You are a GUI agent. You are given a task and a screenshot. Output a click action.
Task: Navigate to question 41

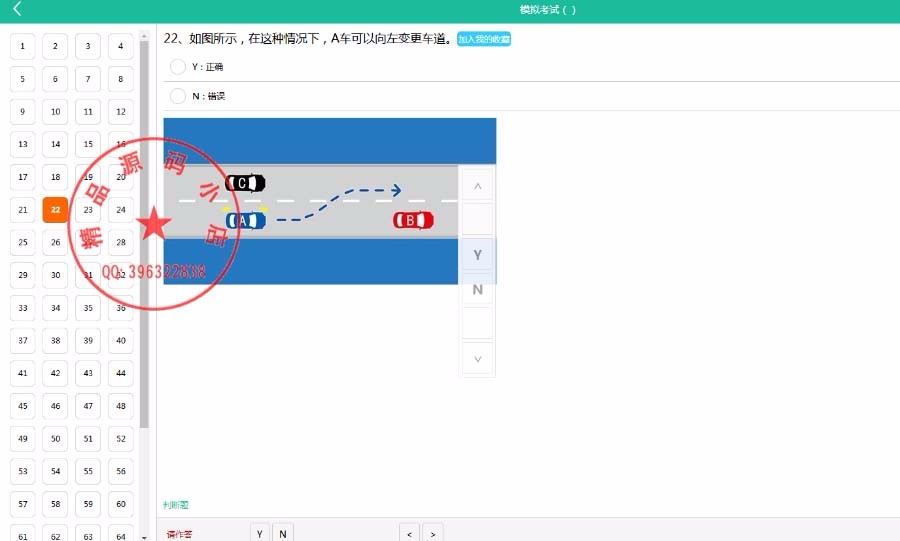pyautogui.click(x=22, y=373)
